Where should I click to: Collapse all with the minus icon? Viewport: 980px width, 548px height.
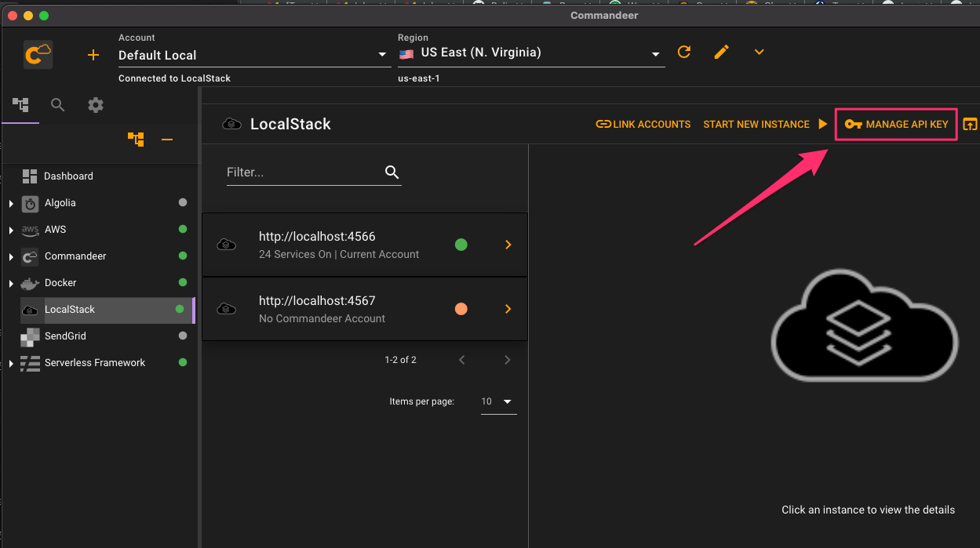click(x=167, y=140)
